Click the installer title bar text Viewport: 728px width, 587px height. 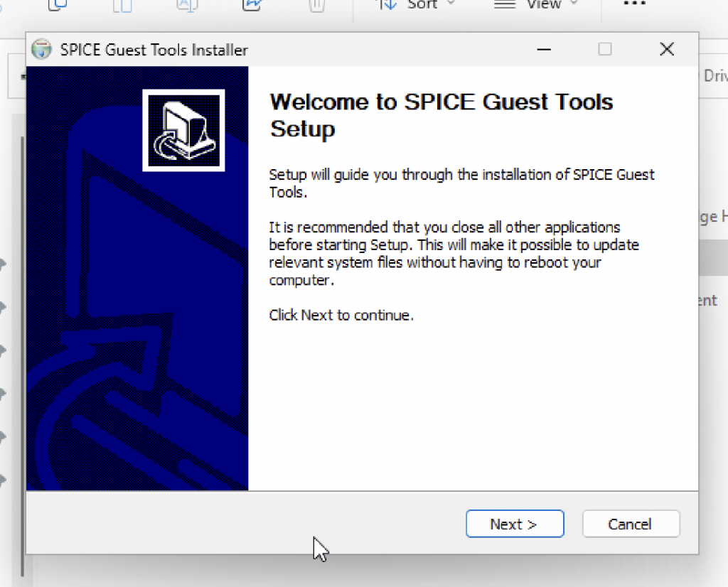coord(154,50)
